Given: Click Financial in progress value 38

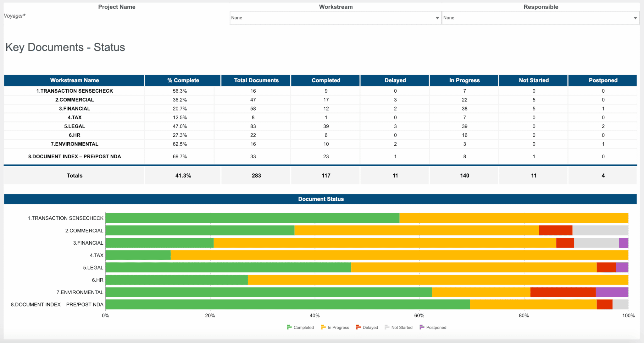Looking at the screenshot, I should tap(464, 108).
